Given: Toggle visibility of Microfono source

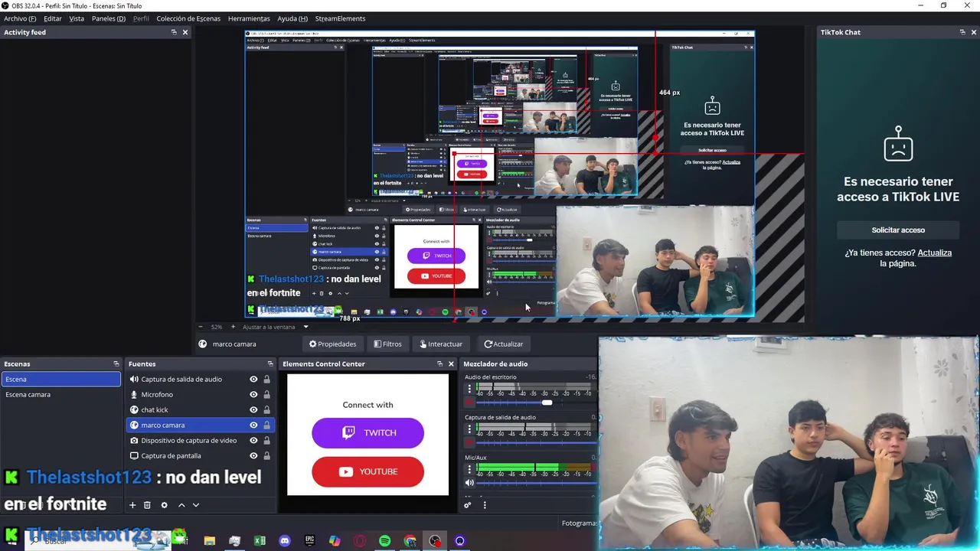Looking at the screenshot, I should pyautogui.click(x=253, y=394).
